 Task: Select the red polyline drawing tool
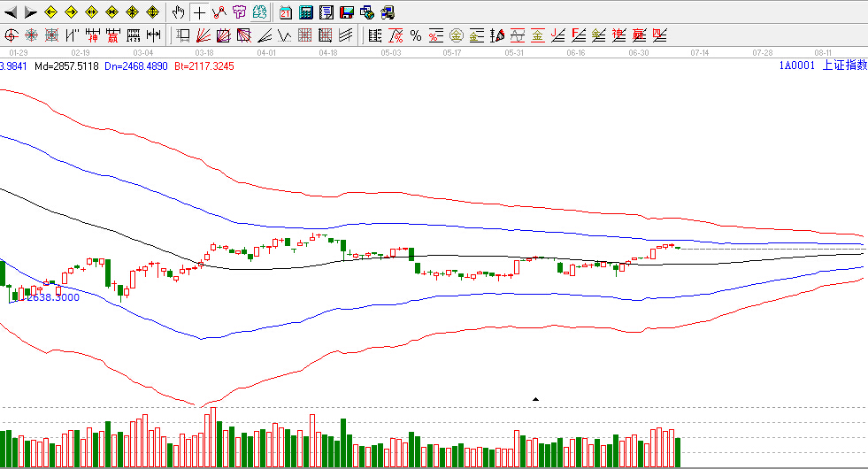[x=219, y=12]
